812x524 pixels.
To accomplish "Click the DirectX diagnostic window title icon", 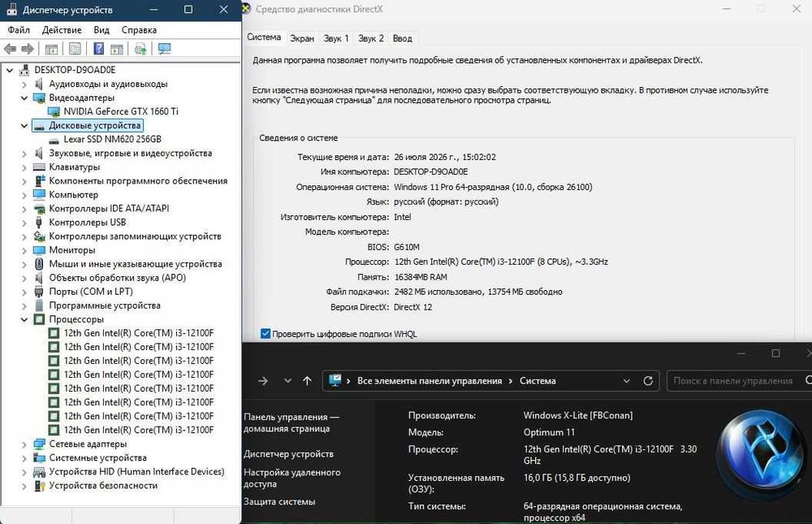I will (x=247, y=9).
